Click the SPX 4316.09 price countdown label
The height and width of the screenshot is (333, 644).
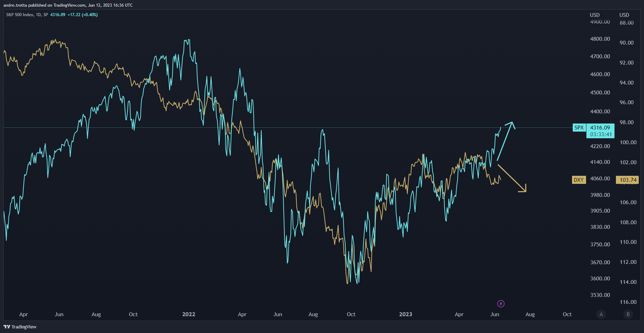pyautogui.click(x=600, y=131)
